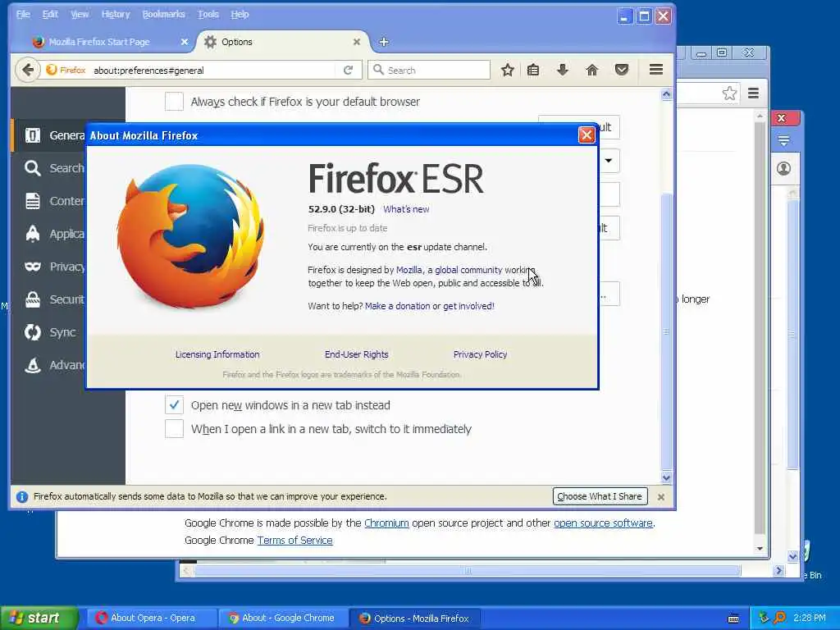Image resolution: width=840 pixels, height=630 pixels.
Task: Go to Firefox Home page icon
Action: pos(592,70)
